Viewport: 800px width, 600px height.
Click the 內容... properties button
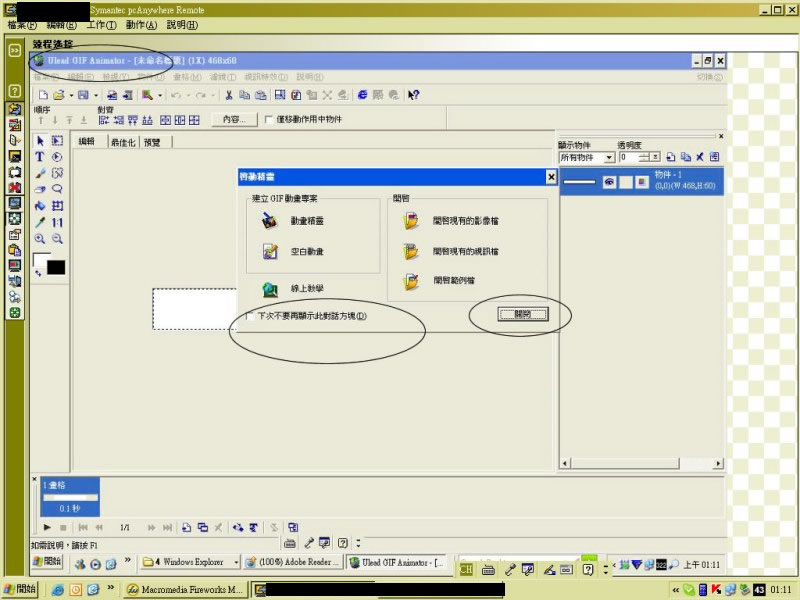pyautogui.click(x=234, y=119)
